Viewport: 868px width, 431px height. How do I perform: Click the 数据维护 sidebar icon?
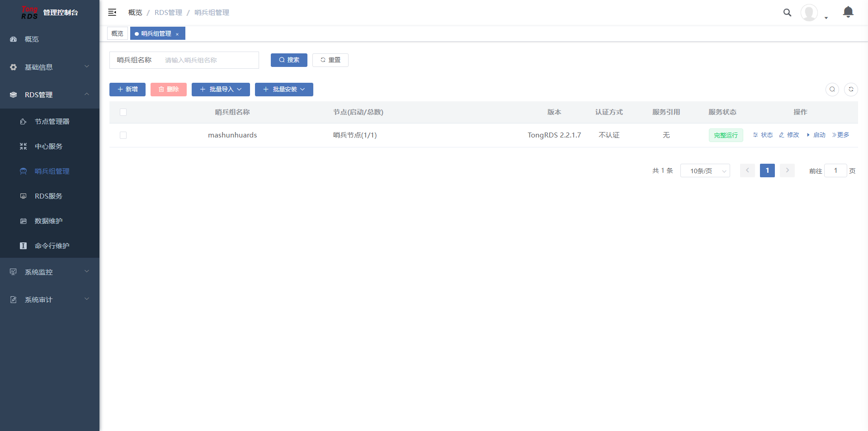click(x=23, y=221)
